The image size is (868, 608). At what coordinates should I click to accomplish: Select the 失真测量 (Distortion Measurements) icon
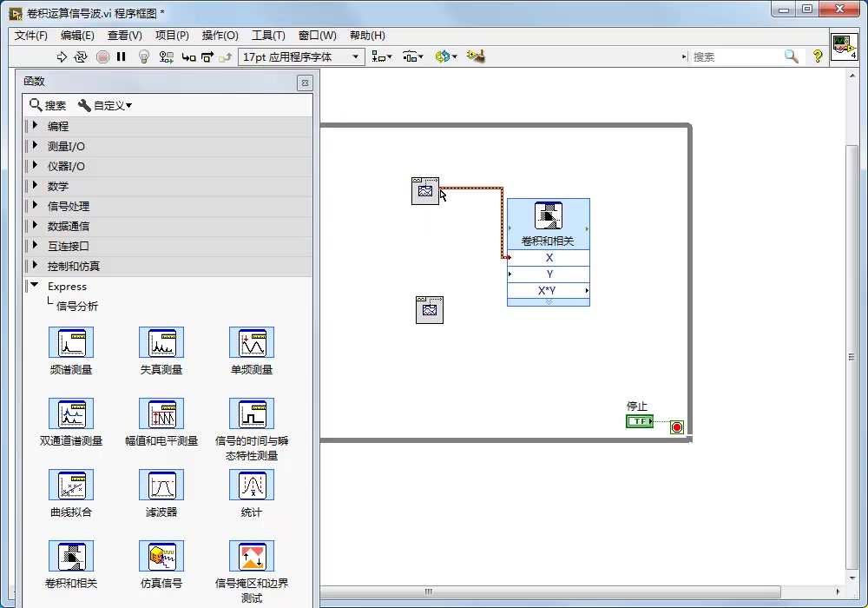point(161,343)
